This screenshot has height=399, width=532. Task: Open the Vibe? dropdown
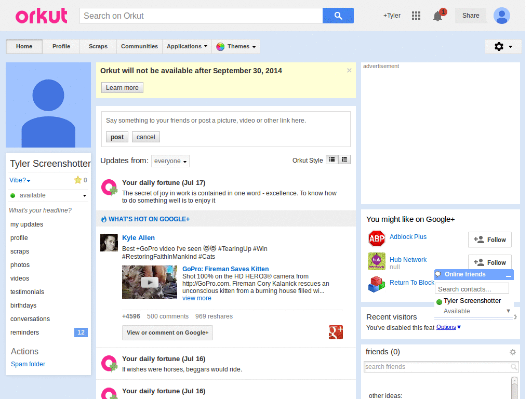(x=20, y=180)
